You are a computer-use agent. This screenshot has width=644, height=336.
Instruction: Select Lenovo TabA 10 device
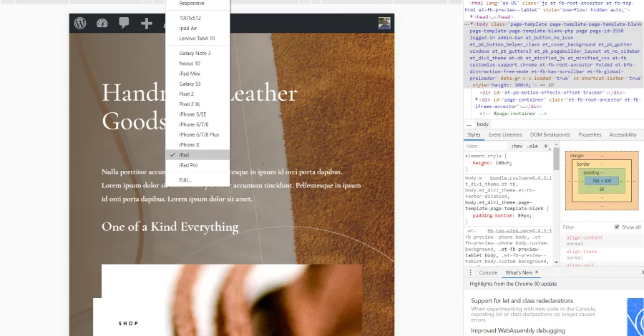197,38
